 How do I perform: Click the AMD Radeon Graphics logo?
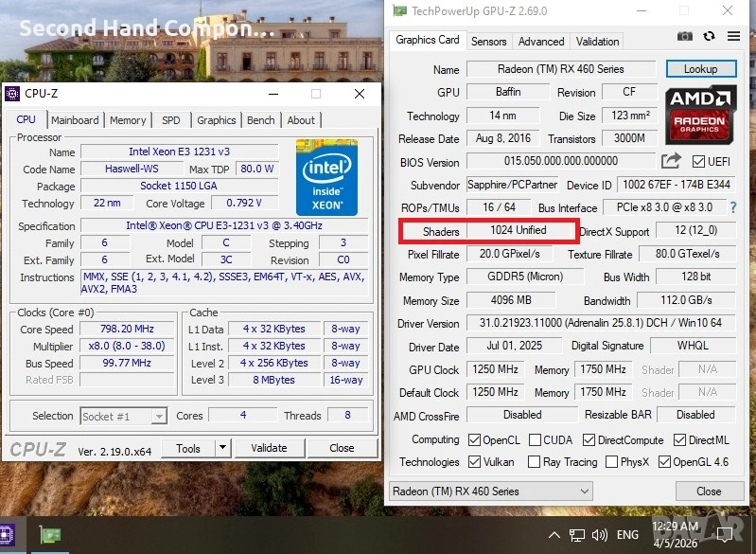click(701, 113)
